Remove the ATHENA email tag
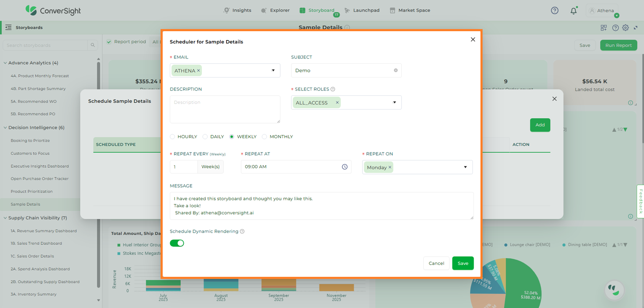Image resolution: width=644 pixels, height=308 pixels. point(199,71)
